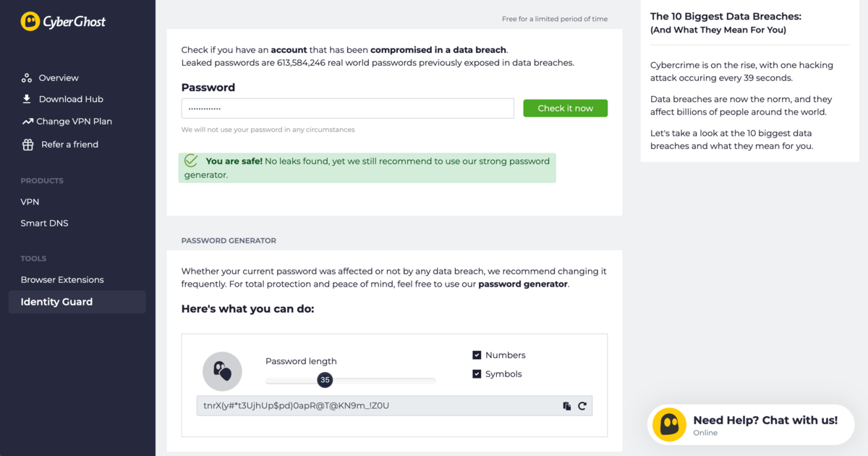Viewport: 868px width, 456px height.
Task: Click the Download Hub arrow icon
Action: click(x=27, y=99)
